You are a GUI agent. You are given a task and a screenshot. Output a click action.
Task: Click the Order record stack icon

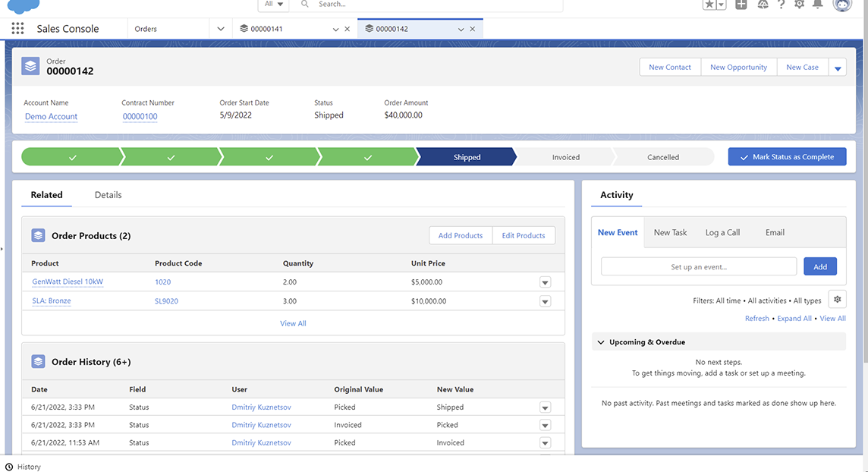(30, 66)
